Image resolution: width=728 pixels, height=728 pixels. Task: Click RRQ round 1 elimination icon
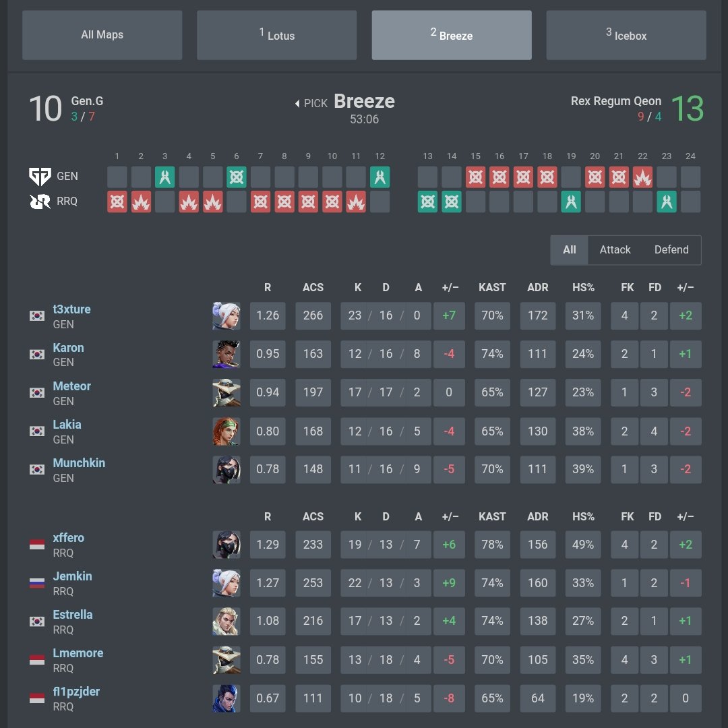click(117, 202)
